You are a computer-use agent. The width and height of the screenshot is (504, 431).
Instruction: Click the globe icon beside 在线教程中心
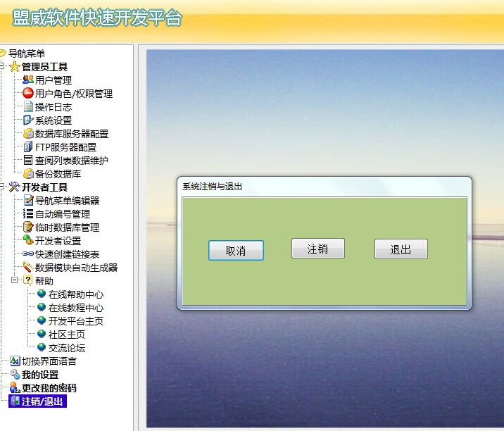point(42,307)
